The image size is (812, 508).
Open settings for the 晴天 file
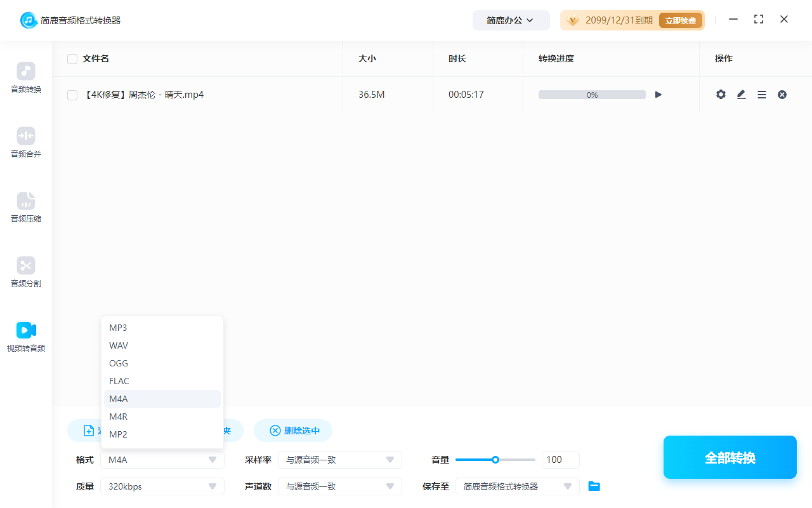721,94
